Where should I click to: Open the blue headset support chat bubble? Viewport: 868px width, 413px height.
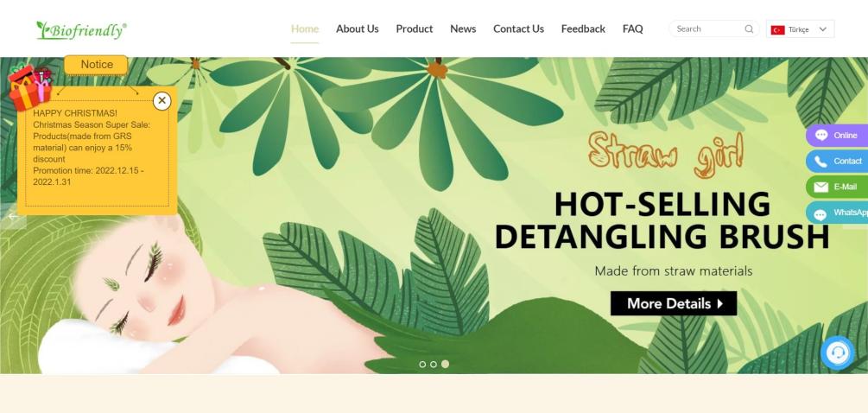837,353
